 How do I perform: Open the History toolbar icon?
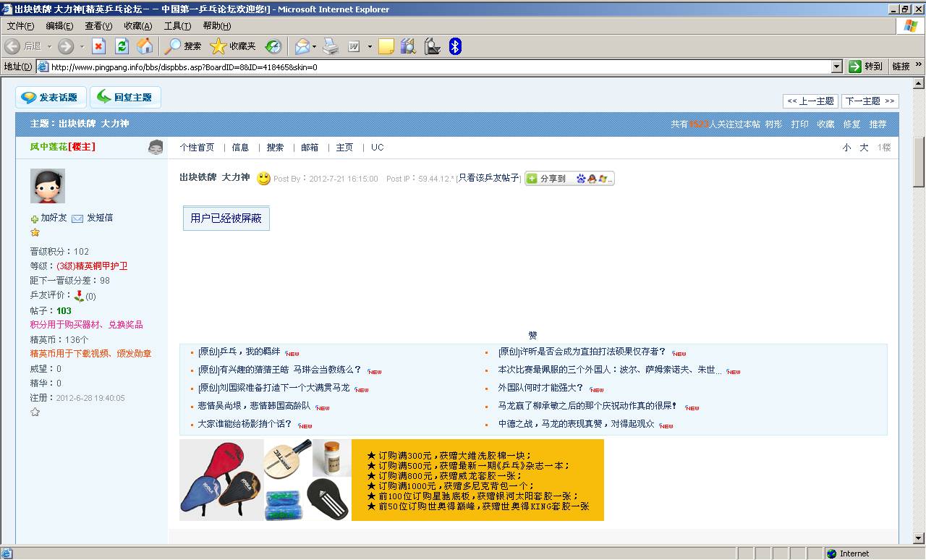pos(273,46)
